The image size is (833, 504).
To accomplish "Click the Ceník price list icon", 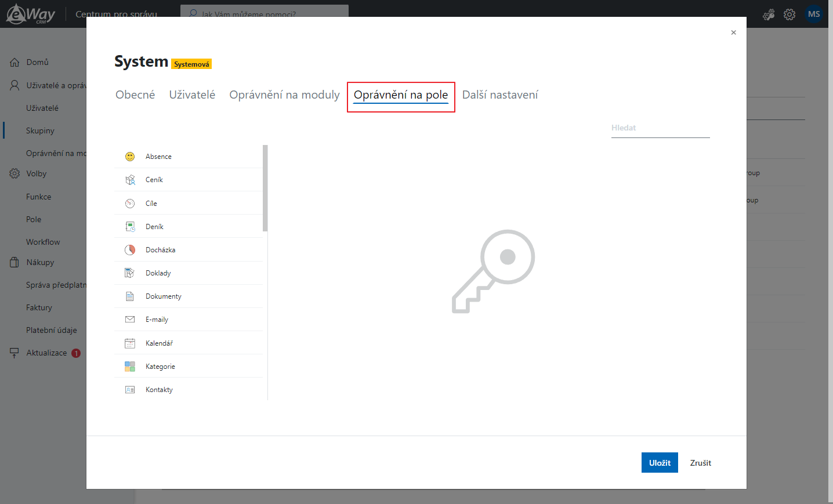I will point(130,180).
